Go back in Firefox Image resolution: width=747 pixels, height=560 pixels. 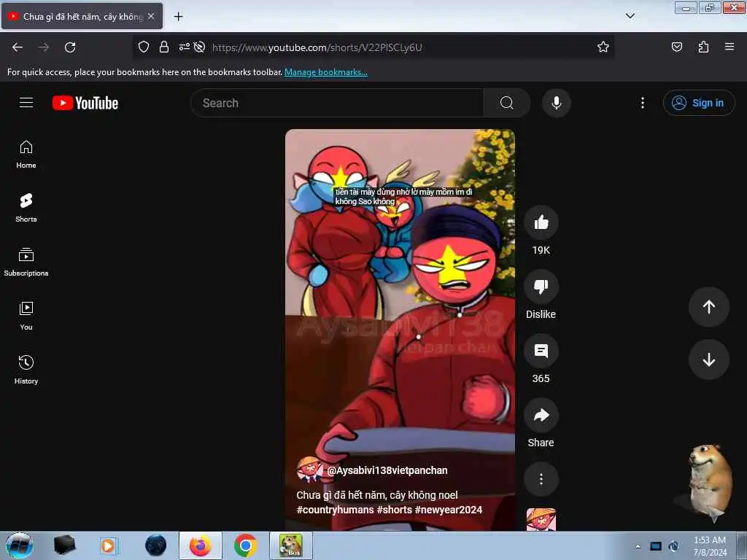(18, 47)
